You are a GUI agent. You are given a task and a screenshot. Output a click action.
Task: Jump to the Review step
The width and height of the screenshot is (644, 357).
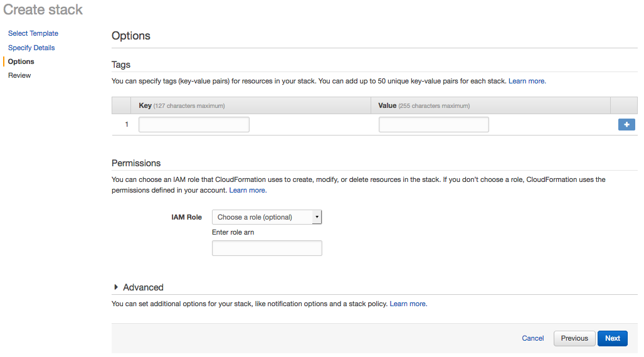click(19, 75)
